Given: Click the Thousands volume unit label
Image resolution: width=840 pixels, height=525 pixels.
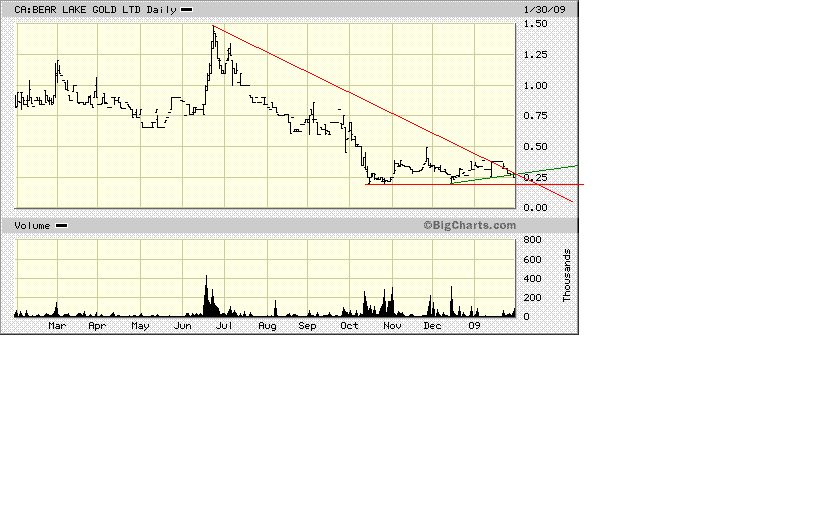Looking at the screenshot, I should (567, 275).
